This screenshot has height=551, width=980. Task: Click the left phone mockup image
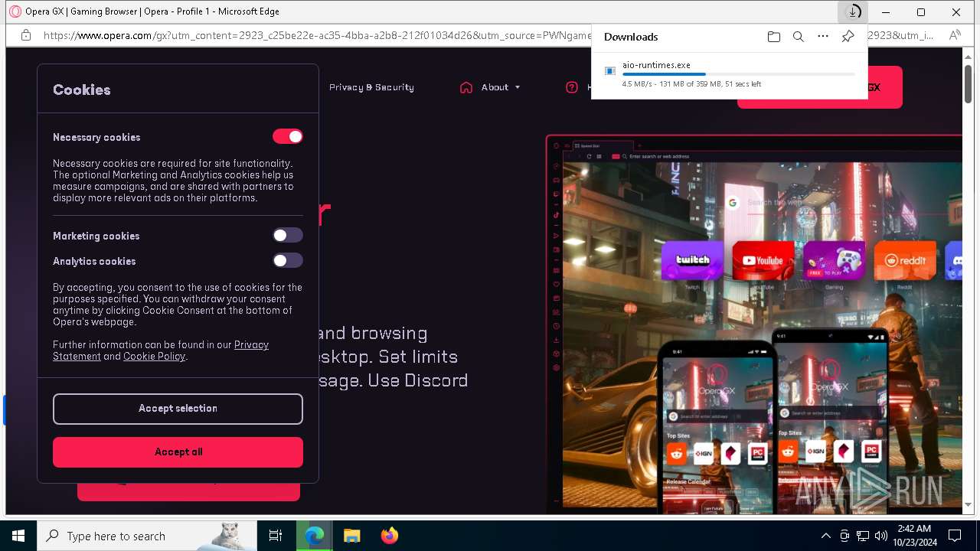pyautogui.click(x=716, y=427)
